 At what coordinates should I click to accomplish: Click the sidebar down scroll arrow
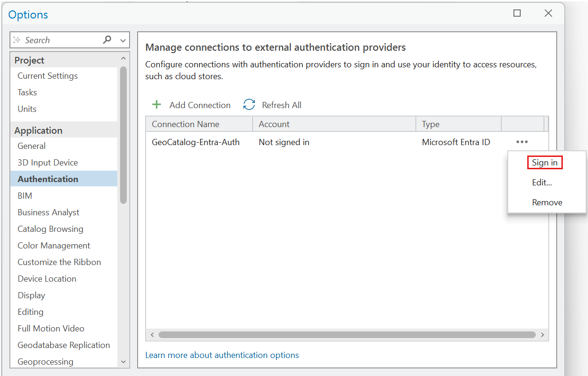click(x=123, y=362)
